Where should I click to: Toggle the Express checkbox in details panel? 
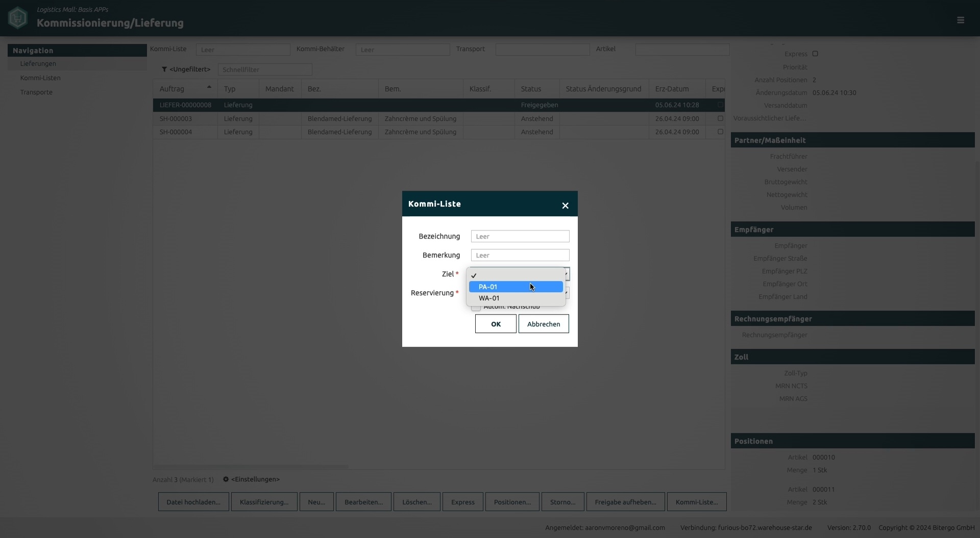815,54
